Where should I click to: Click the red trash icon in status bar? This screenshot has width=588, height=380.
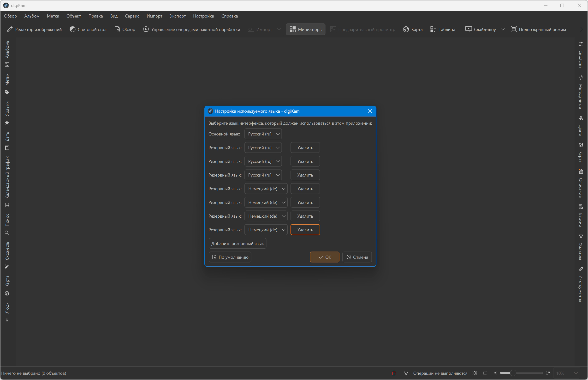tap(394, 373)
